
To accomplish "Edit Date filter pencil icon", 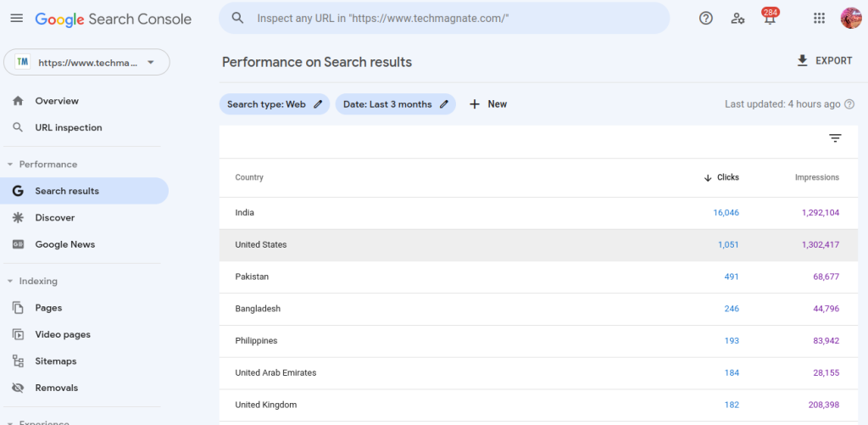I will coord(444,104).
